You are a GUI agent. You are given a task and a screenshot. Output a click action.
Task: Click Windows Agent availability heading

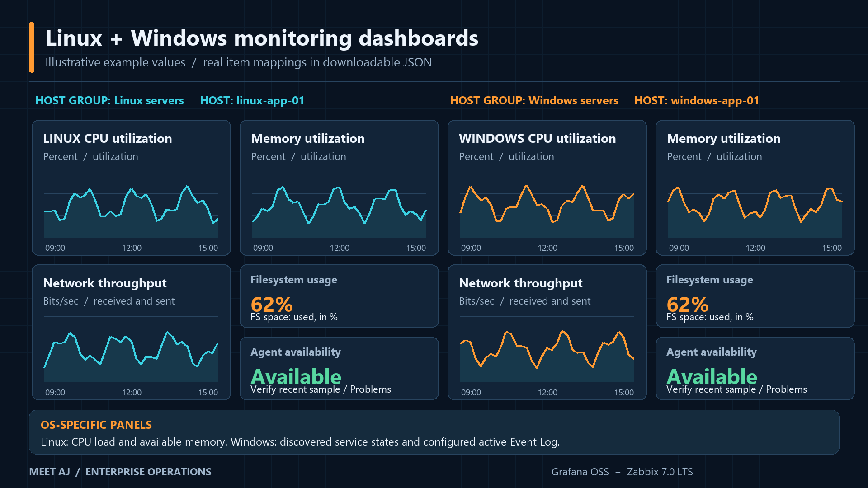coord(712,352)
